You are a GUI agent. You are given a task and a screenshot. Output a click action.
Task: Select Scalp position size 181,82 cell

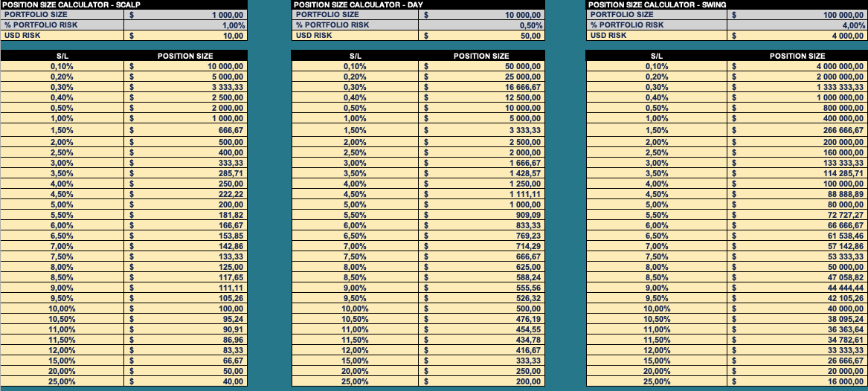185,215
